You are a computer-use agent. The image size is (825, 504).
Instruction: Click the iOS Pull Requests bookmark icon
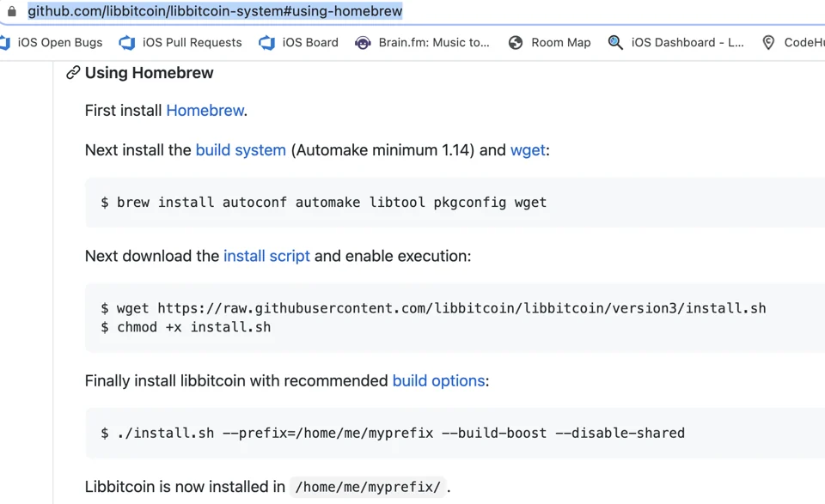(x=127, y=43)
